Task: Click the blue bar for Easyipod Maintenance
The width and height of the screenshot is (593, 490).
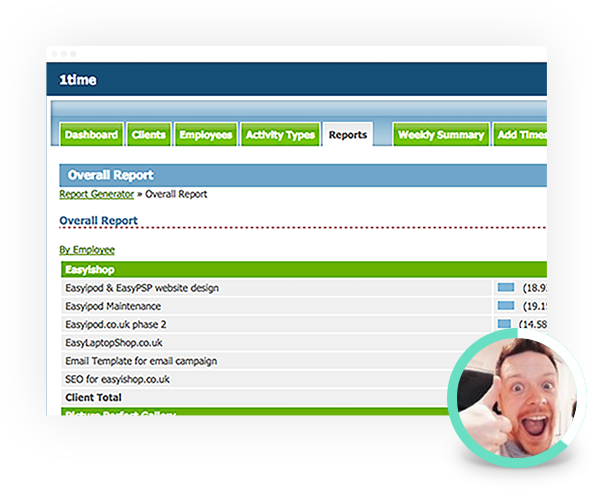Action: [506, 305]
